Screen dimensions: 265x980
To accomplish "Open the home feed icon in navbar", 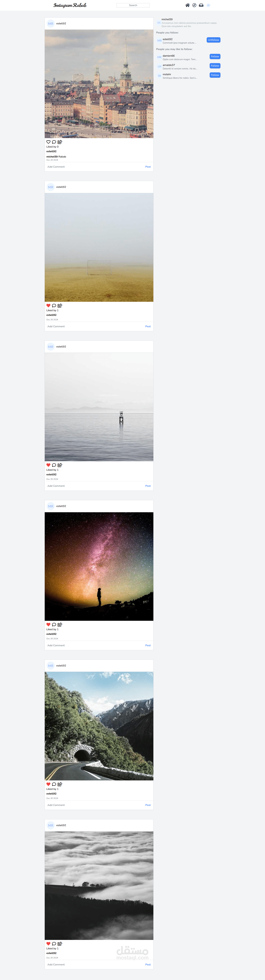I will pyautogui.click(x=187, y=5).
